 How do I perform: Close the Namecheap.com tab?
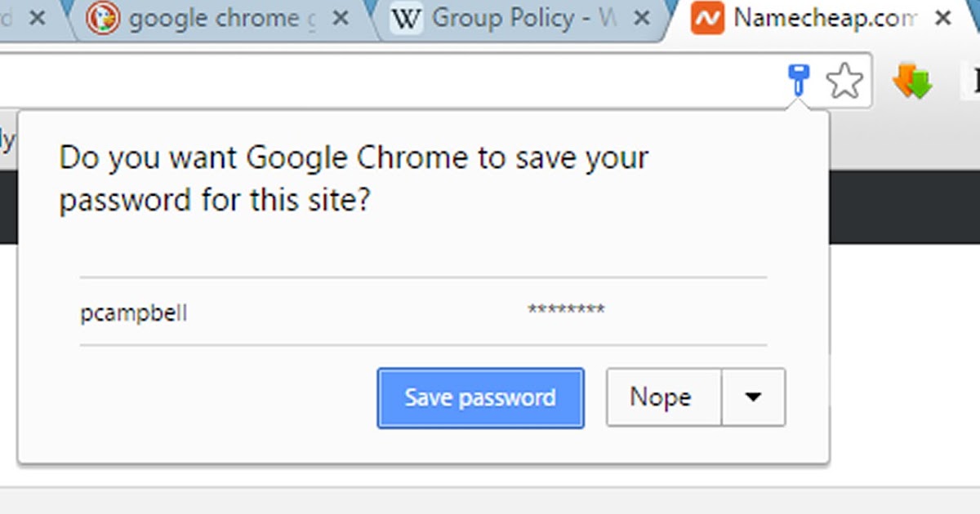click(x=943, y=16)
